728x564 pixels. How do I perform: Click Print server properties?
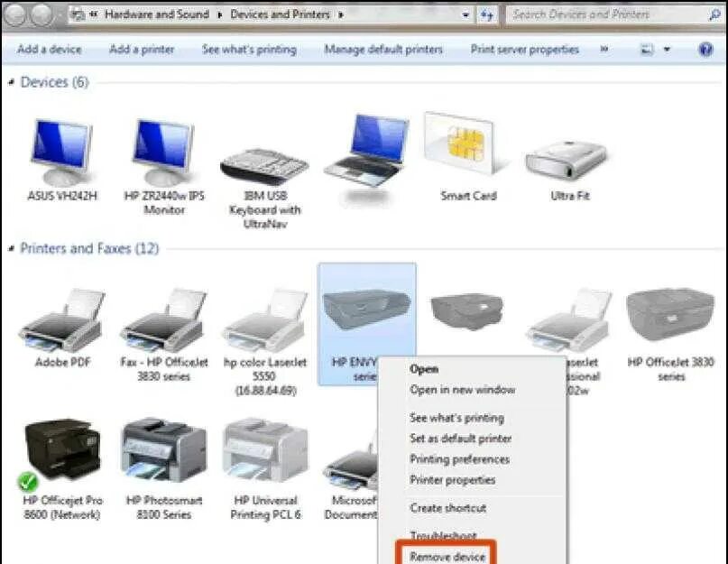coord(525,50)
